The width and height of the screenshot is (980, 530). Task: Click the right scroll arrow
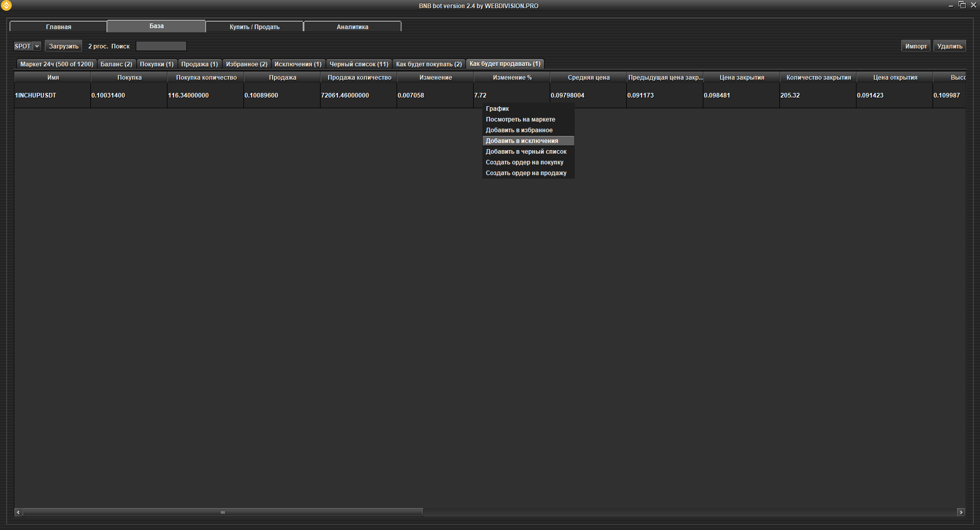click(961, 512)
